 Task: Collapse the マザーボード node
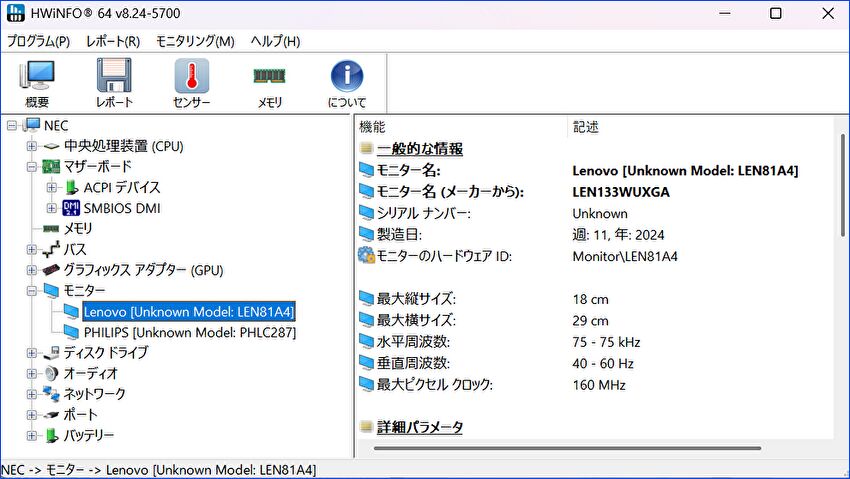pos(32,167)
